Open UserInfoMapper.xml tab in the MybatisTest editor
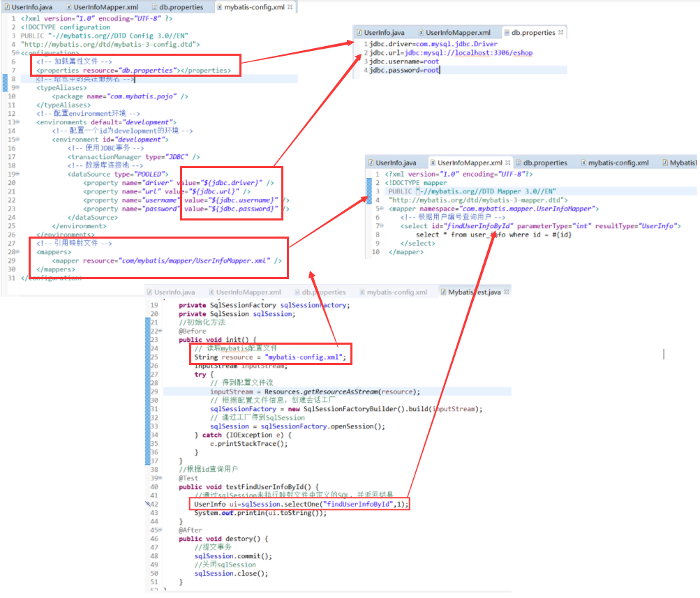 tap(245, 292)
